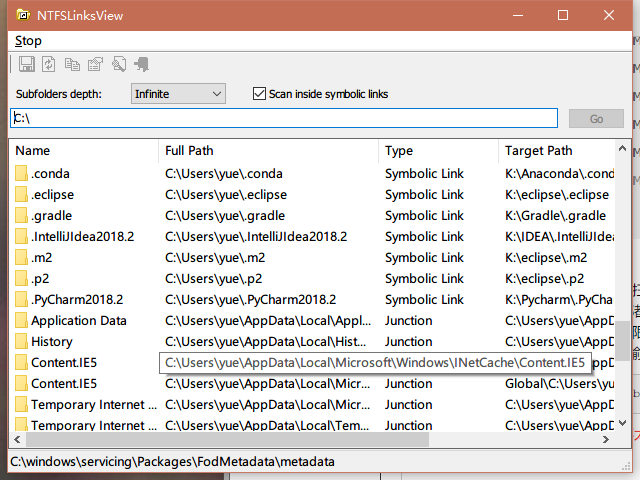Select the .IntelliJIdea2018.2 row
The height and width of the screenshot is (480, 640).
[x=82, y=237]
